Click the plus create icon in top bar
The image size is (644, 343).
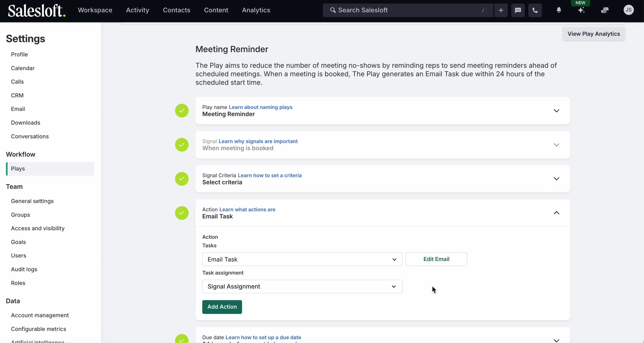click(x=501, y=10)
